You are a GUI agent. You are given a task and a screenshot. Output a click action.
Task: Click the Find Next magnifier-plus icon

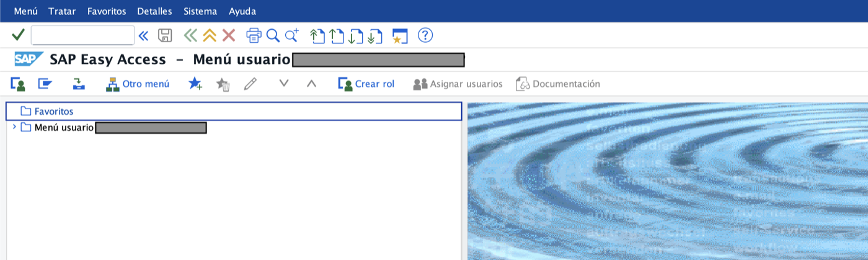(x=292, y=35)
